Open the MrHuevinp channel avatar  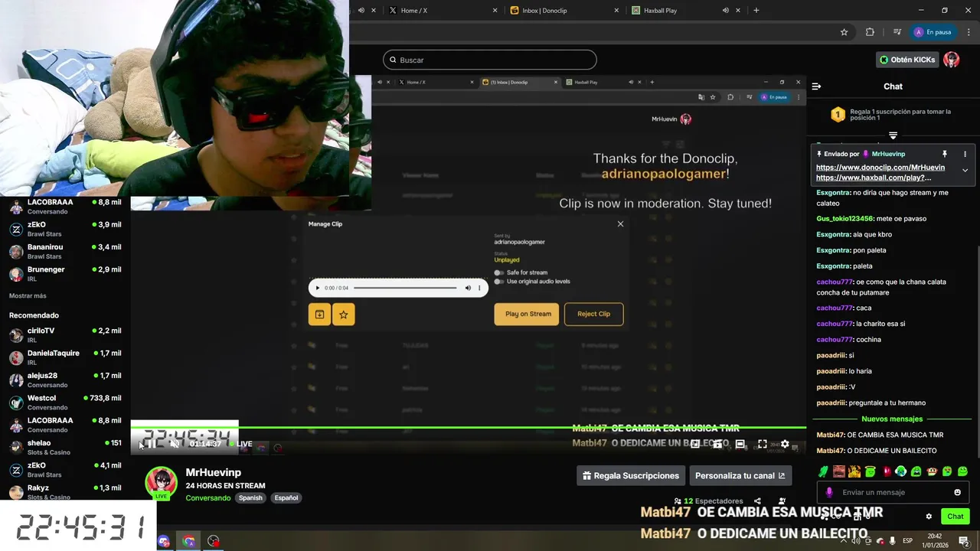pyautogui.click(x=162, y=483)
